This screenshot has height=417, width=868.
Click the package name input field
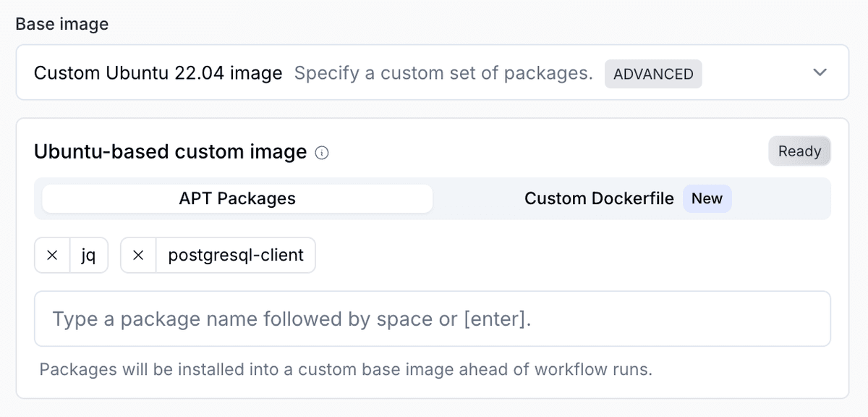(x=433, y=319)
